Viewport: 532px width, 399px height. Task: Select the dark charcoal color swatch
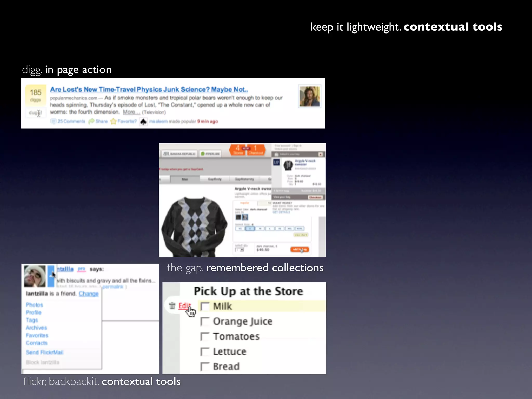[x=238, y=217]
